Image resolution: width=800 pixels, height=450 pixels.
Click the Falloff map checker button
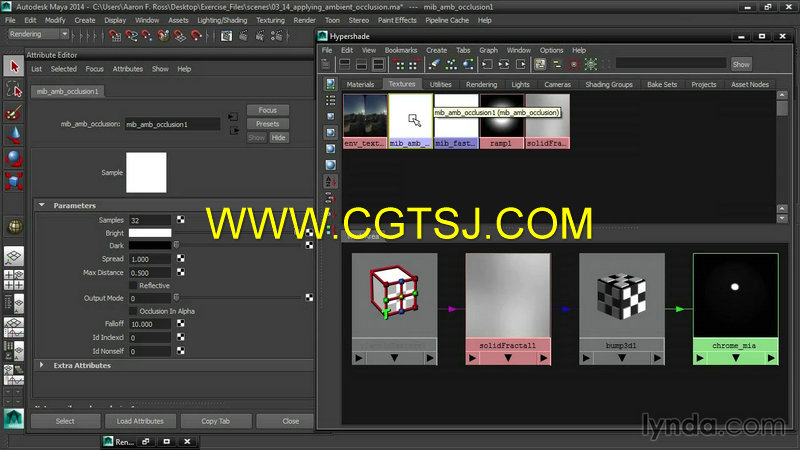(x=181, y=323)
